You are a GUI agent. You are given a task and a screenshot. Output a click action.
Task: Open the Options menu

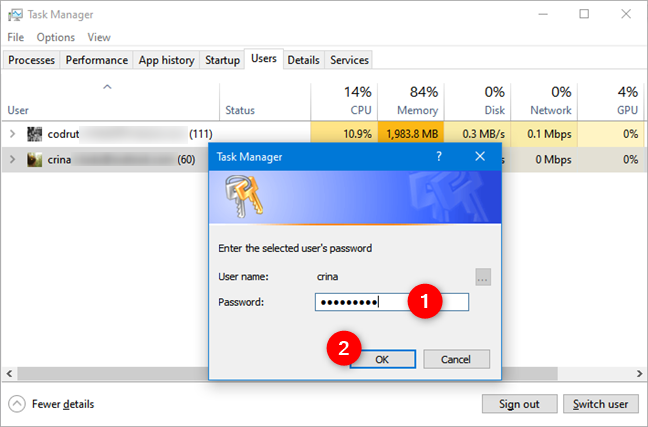pyautogui.click(x=56, y=37)
